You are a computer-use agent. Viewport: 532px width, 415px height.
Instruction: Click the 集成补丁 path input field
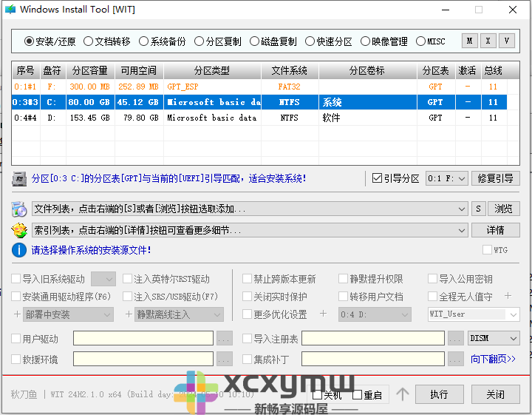point(373,359)
